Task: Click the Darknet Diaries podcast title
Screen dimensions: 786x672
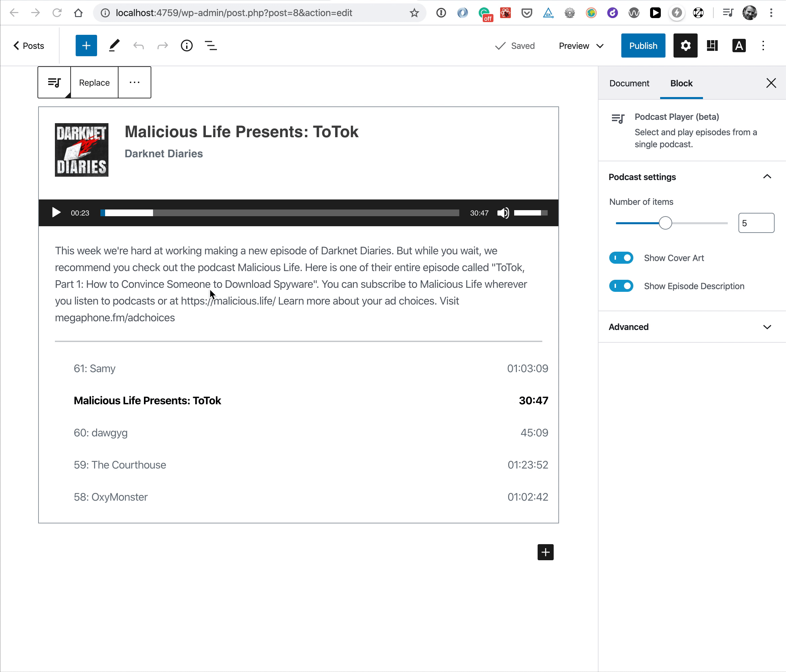Action: click(164, 154)
